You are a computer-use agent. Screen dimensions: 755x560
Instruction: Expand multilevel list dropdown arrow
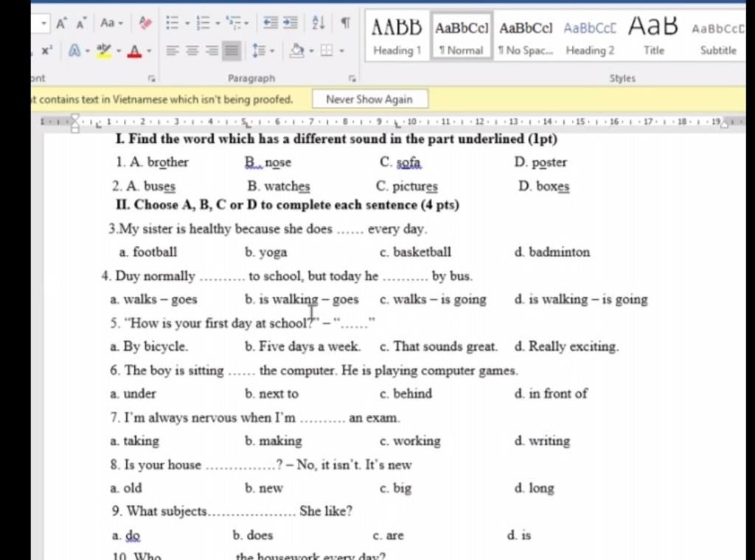(246, 23)
